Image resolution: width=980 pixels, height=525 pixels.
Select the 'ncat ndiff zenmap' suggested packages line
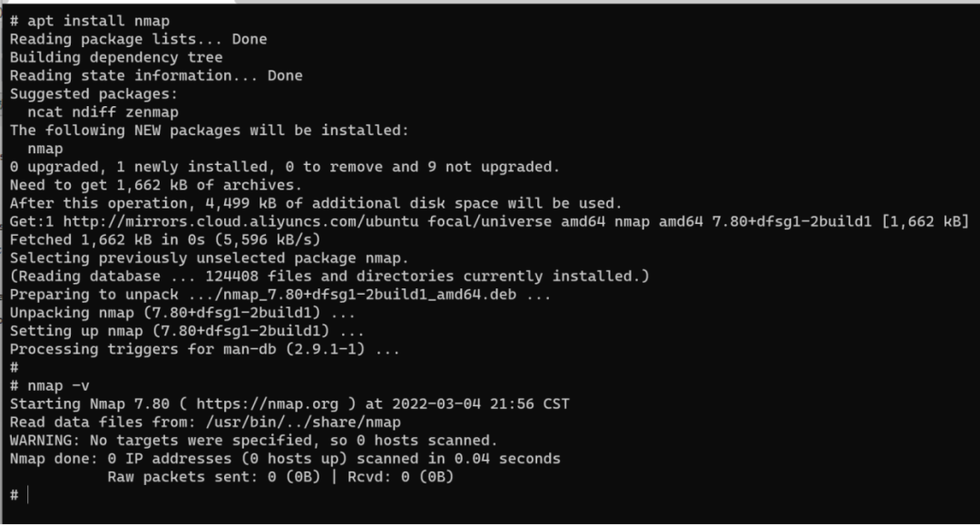point(103,112)
